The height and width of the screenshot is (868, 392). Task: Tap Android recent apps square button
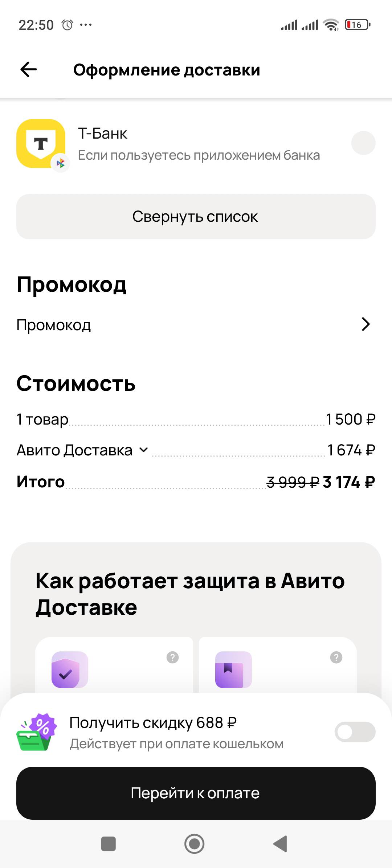coord(108,844)
